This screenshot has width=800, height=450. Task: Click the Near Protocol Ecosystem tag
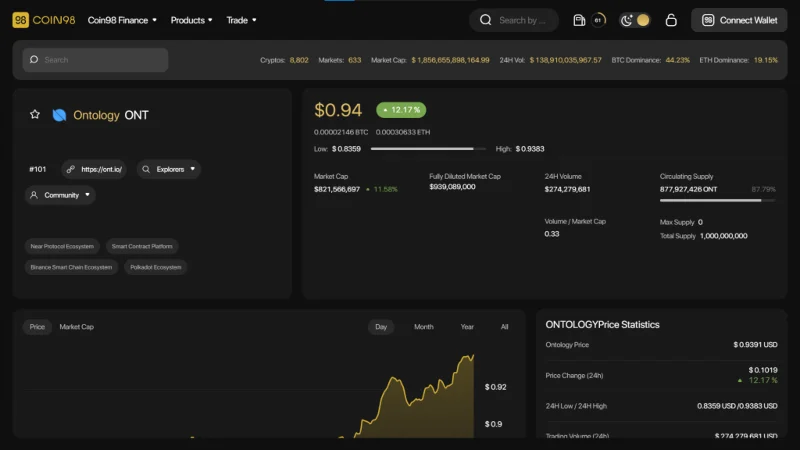(62, 246)
